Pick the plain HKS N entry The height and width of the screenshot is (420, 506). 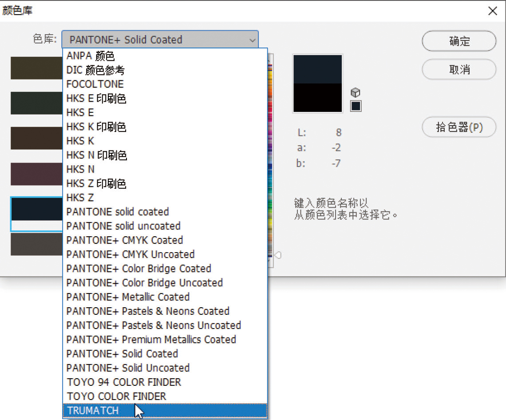[x=165, y=170]
